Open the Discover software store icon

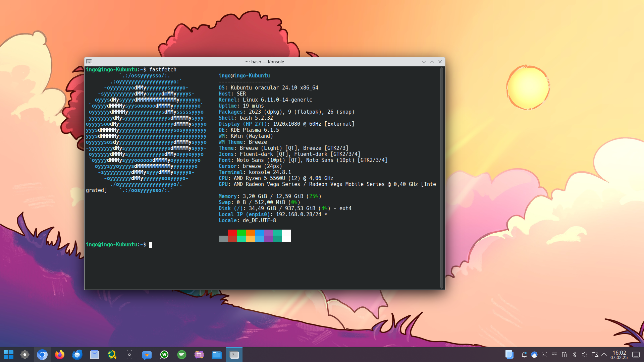[x=95, y=355]
